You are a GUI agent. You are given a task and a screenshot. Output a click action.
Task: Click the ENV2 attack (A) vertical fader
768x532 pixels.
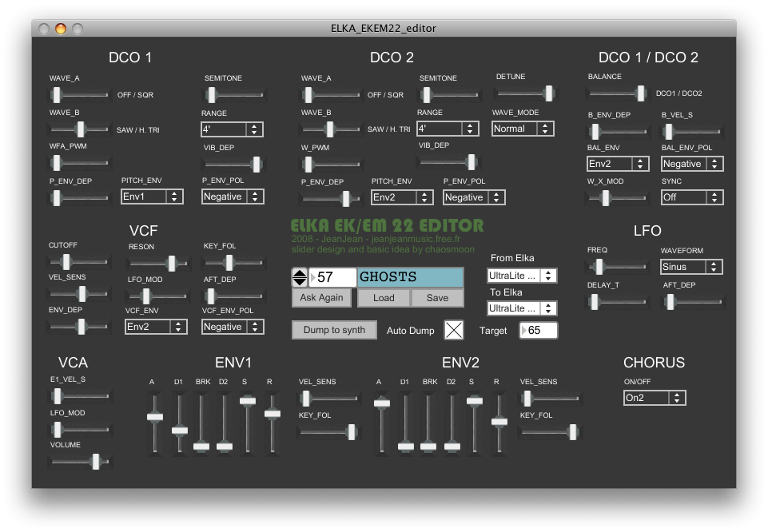(x=381, y=423)
